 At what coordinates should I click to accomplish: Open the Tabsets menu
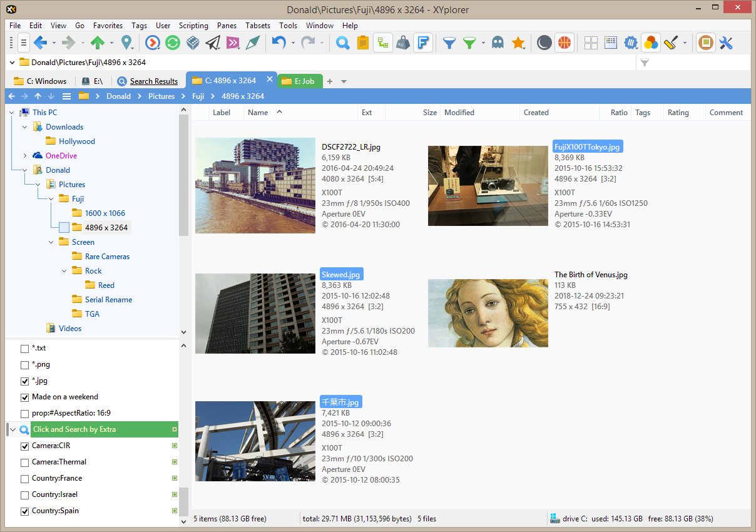(257, 26)
